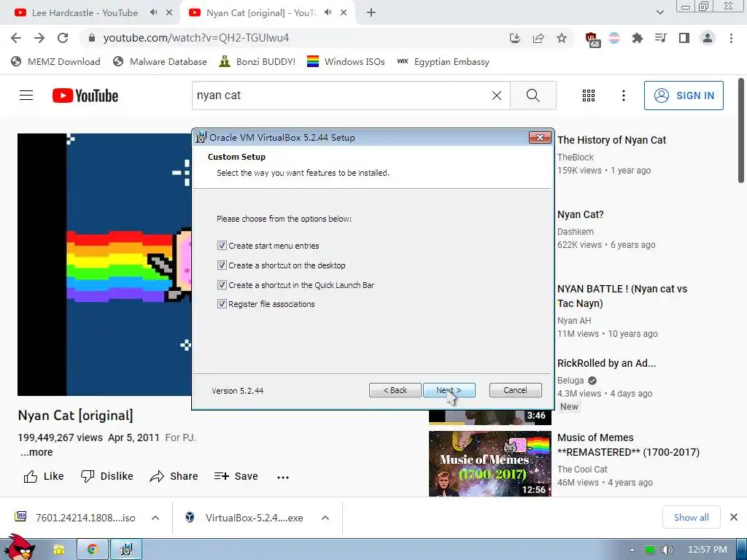Open 'NYAN BATTLE !' recommended video
Image resolution: width=747 pixels, height=560 pixels.
coord(622,296)
